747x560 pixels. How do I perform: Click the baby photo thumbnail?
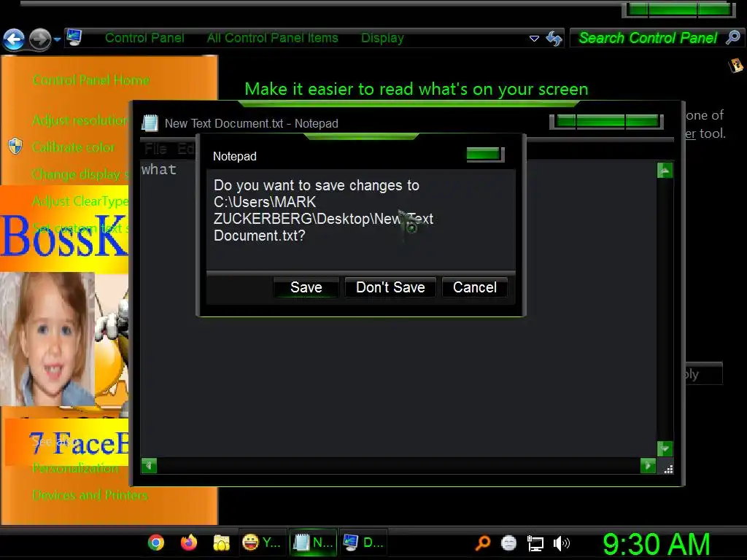pos(47,339)
